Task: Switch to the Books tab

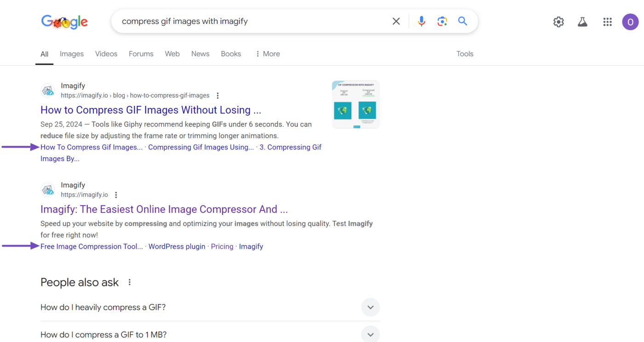Action: 231,54
